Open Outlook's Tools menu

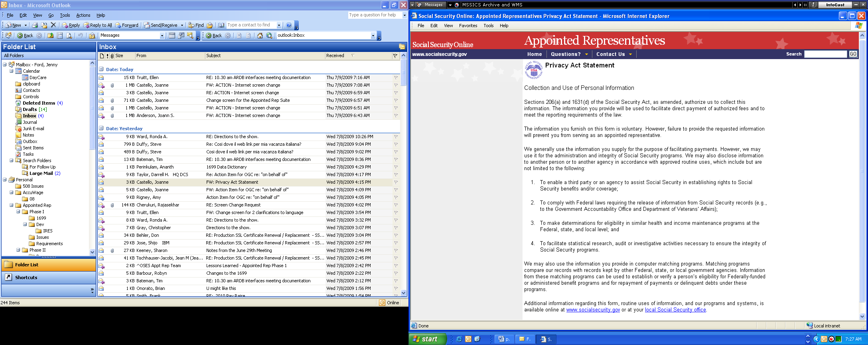tap(65, 15)
